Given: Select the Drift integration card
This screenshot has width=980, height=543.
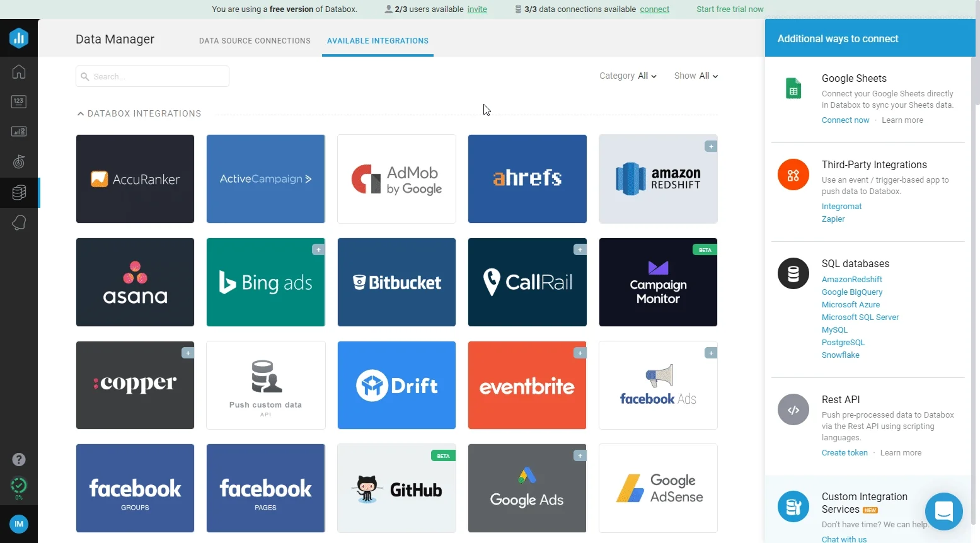Looking at the screenshot, I should pos(396,386).
